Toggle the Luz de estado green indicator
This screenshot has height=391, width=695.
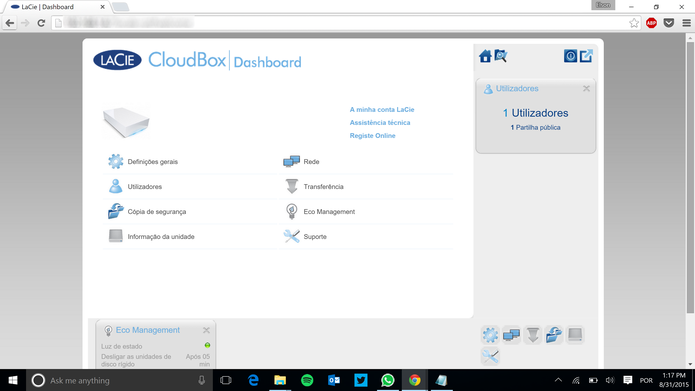pos(207,345)
